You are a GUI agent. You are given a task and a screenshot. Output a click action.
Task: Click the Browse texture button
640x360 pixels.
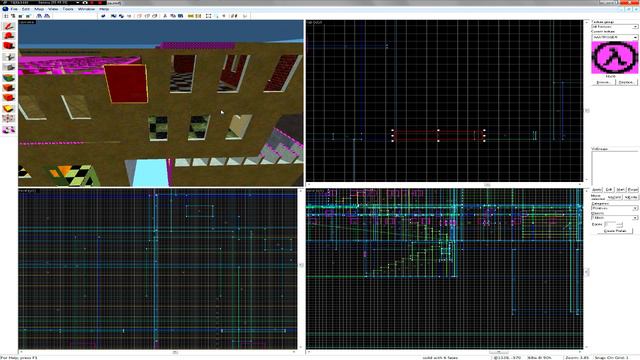click(x=603, y=82)
